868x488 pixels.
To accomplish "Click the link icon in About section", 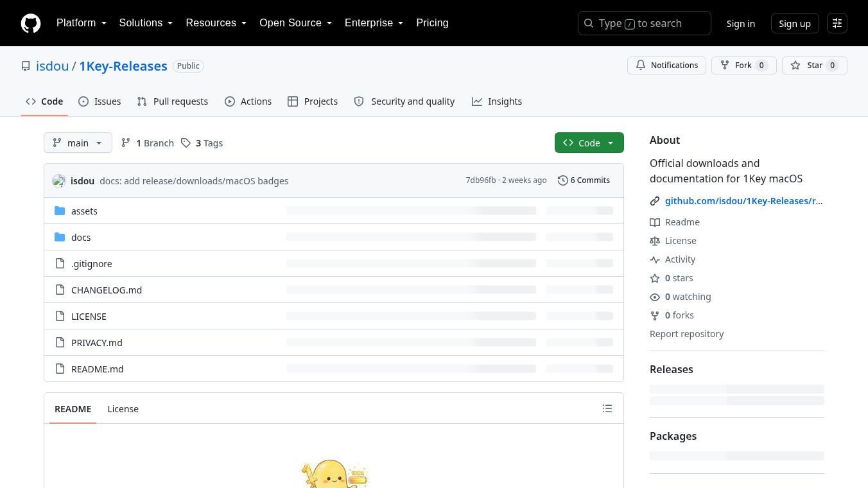I will [x=655, y=201].
